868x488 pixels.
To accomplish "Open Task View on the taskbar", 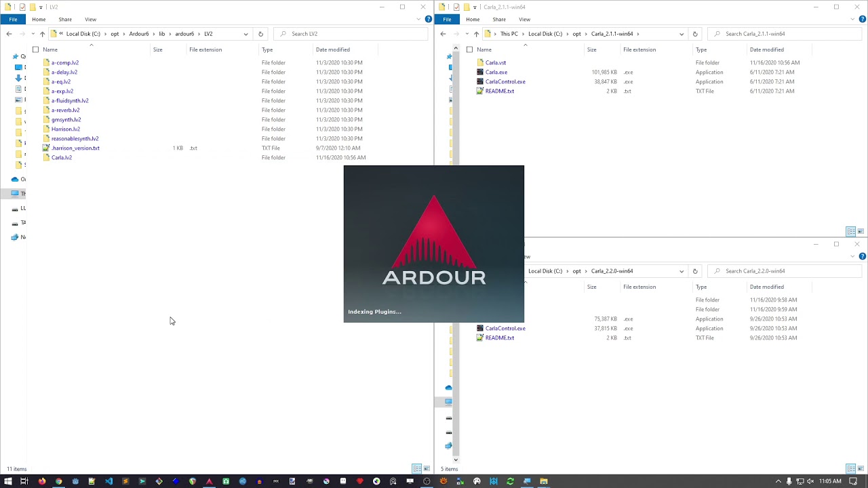I will (x=24, y=481).
